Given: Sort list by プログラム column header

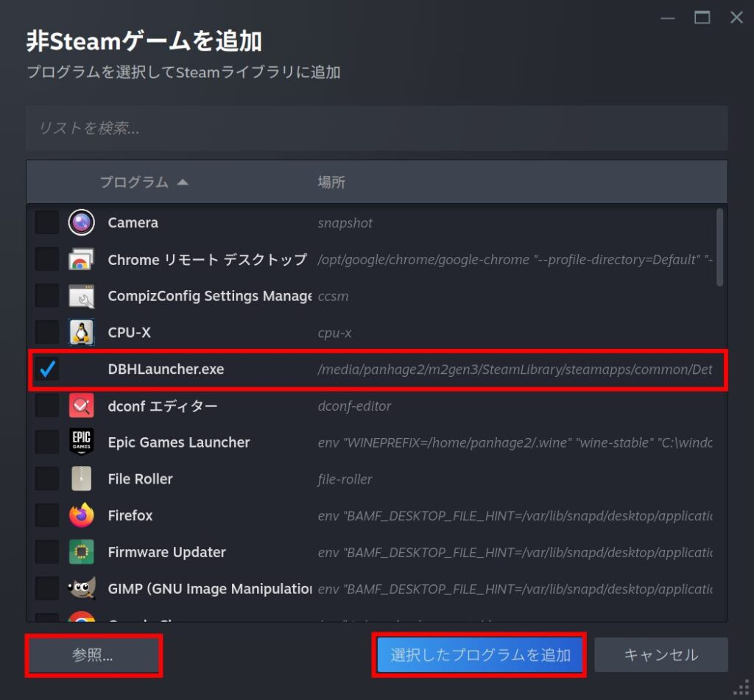Looking at the screenshot, I should click(144, 183).
